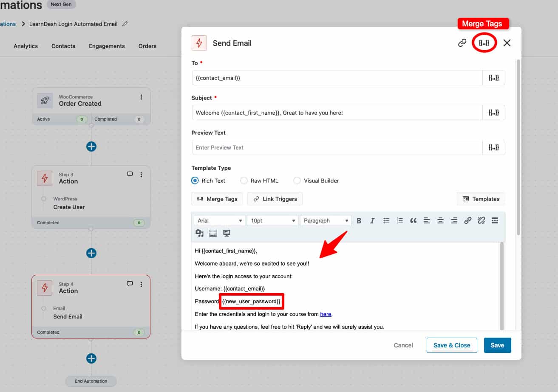Open the Arial font family dropdown
558x392 pixels.
219,220
